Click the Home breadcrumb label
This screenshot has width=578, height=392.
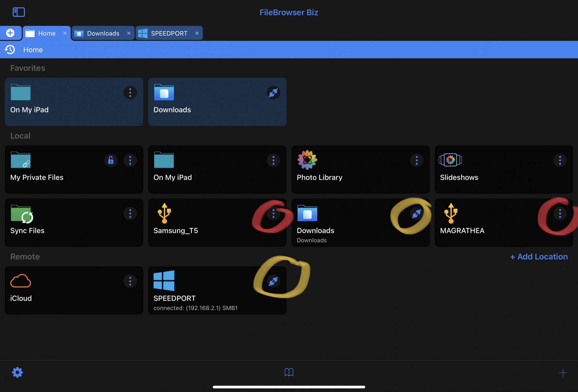pos(33,50)
